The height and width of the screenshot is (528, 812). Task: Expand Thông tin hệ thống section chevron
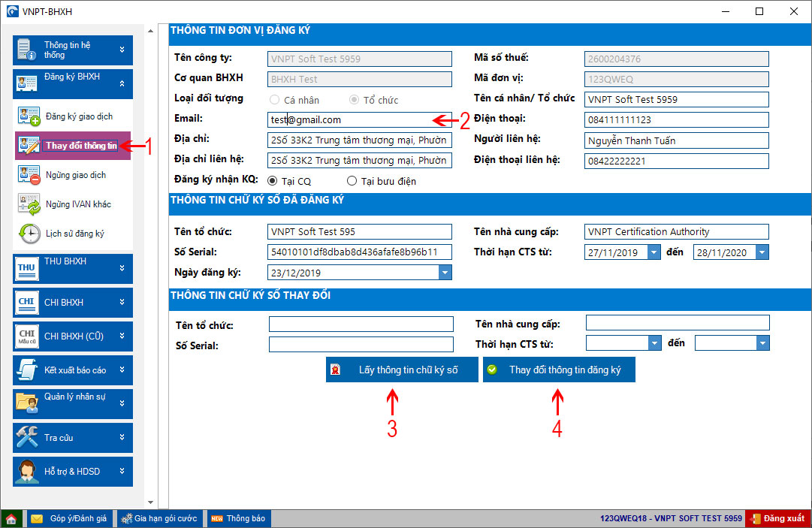pos(122,50)
